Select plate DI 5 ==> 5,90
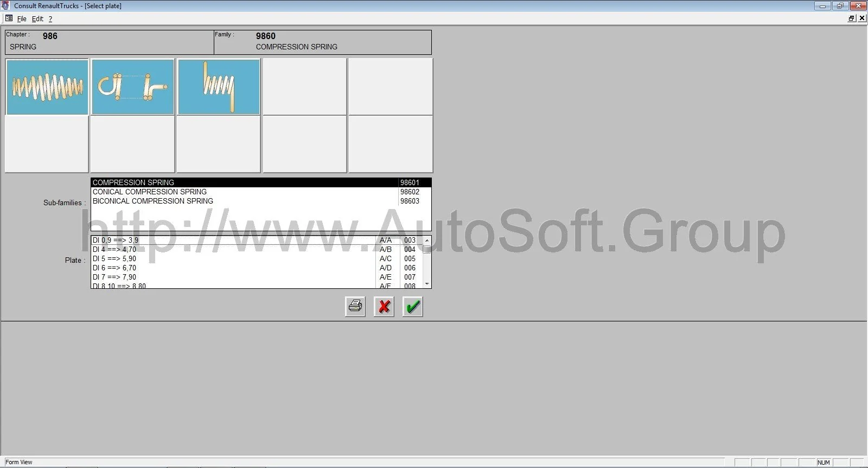 [x=257, y=258]
